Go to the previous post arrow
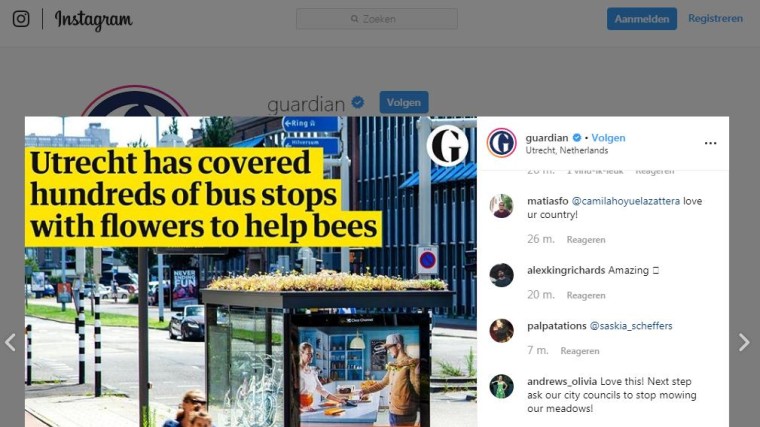 click(10, 342)
